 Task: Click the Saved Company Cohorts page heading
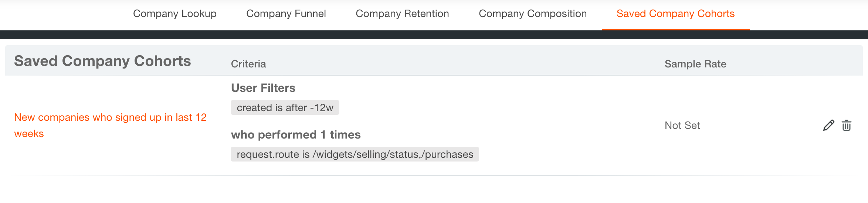(102, 61)
